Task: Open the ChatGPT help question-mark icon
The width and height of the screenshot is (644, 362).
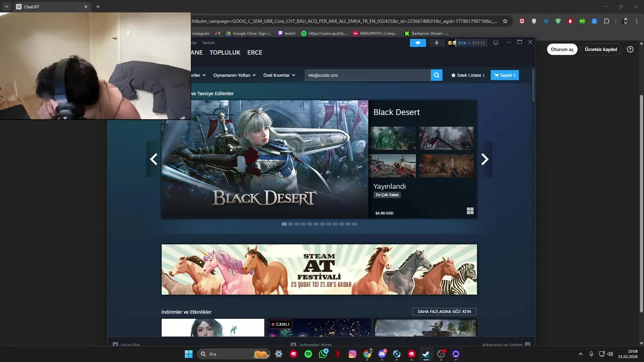Action: [x=630, y=49]
